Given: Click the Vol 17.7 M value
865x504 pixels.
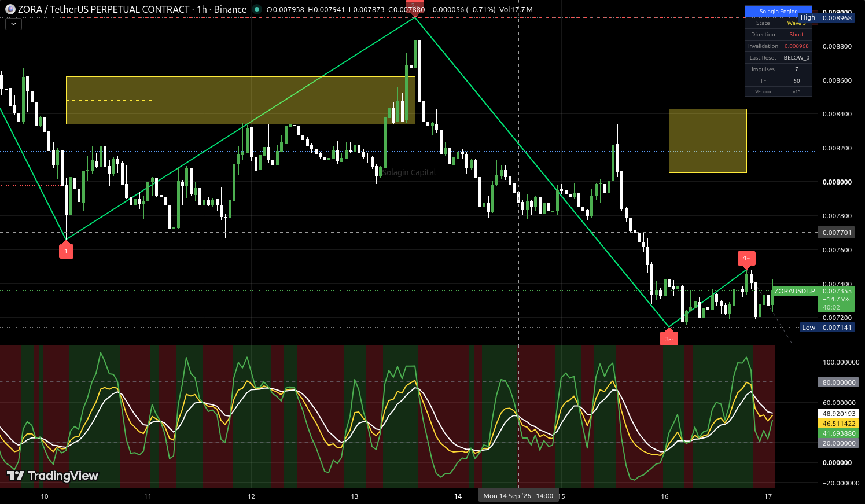Looking at the screenshot, I should pyautogui.click(x=516, y=9).
